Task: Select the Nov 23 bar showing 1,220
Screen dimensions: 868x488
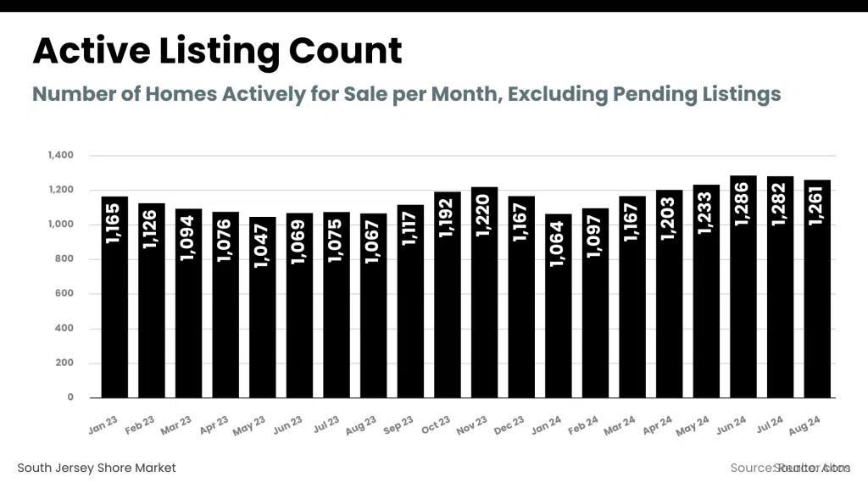Action: pyautogui.click(x=484, y=292)
